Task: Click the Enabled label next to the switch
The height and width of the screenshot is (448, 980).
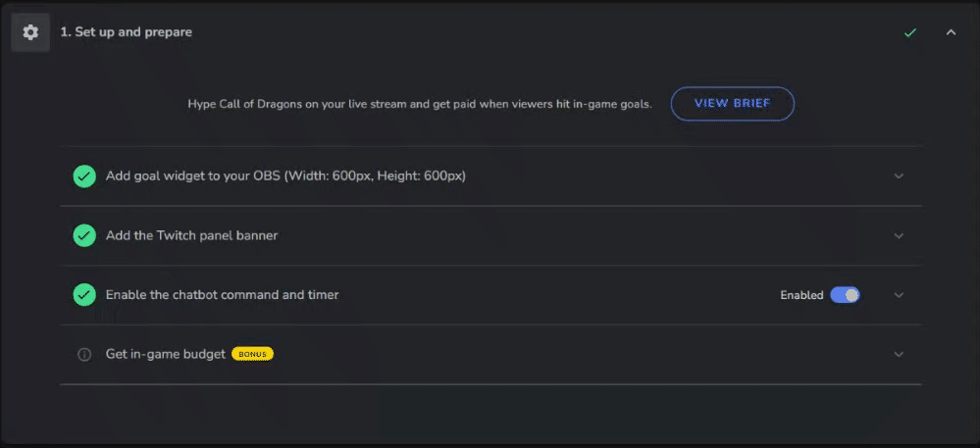Action: coord(801,295)
